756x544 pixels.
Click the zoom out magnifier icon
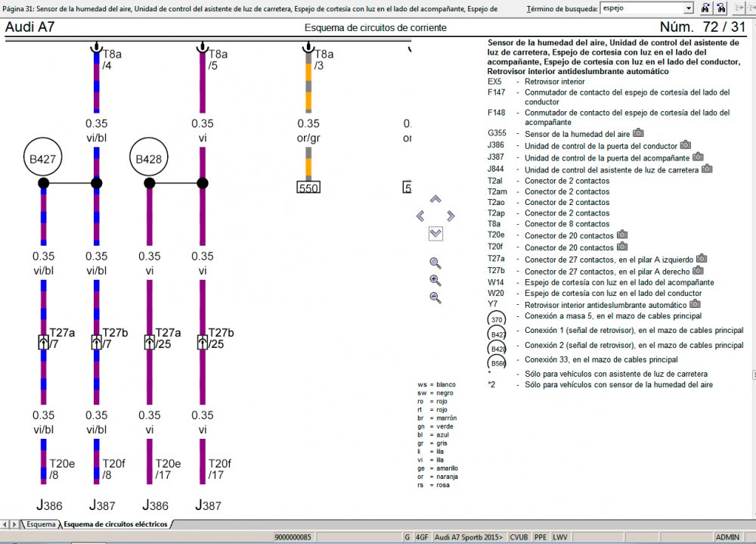coord(435,298)
